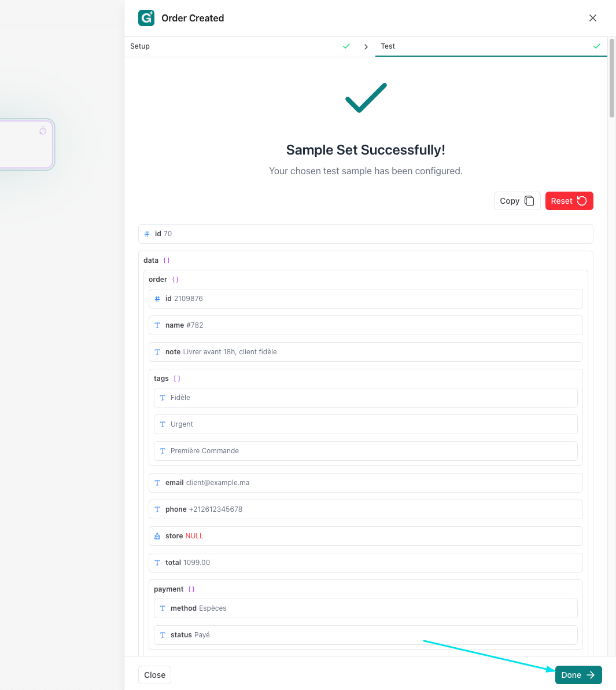Click the copy icon beside Copy
This screenshot has height=690, width=616.
pyautogui.click(x=529, y=201)
